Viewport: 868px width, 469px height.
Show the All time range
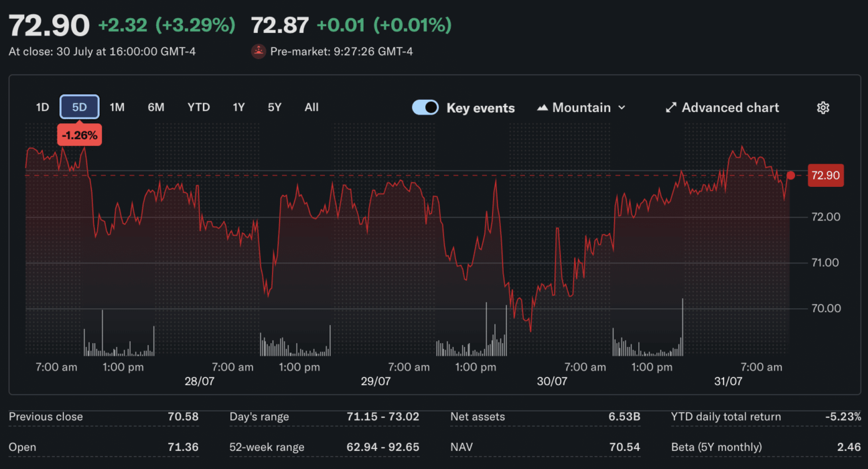(311, 107)
